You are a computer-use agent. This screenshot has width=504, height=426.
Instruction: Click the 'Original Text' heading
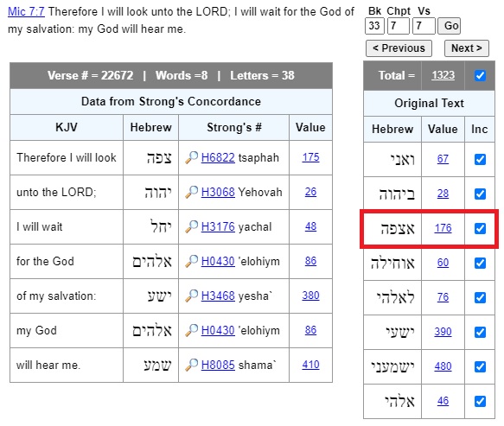[x=429, y=103]
